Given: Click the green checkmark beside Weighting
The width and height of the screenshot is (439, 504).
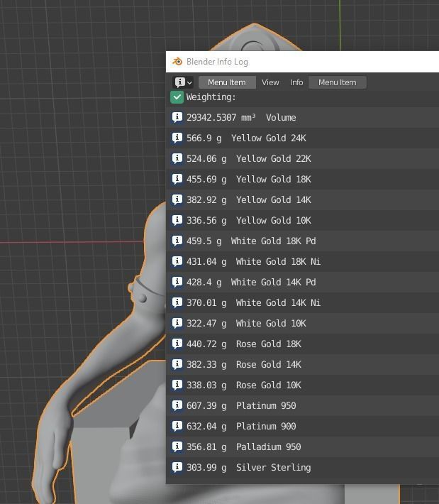Looking at the screenshot, I should [177, 97].
